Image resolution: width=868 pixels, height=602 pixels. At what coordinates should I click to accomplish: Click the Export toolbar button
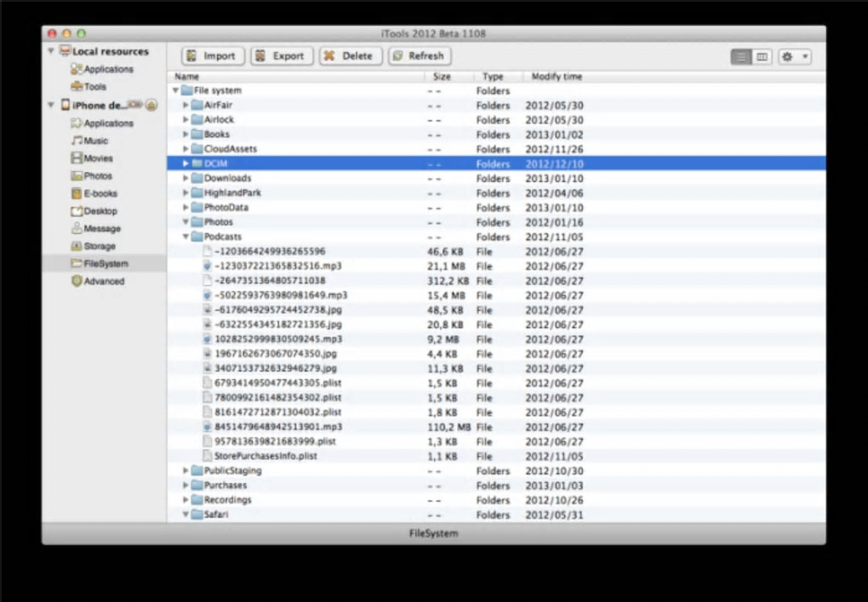point(282,56)
